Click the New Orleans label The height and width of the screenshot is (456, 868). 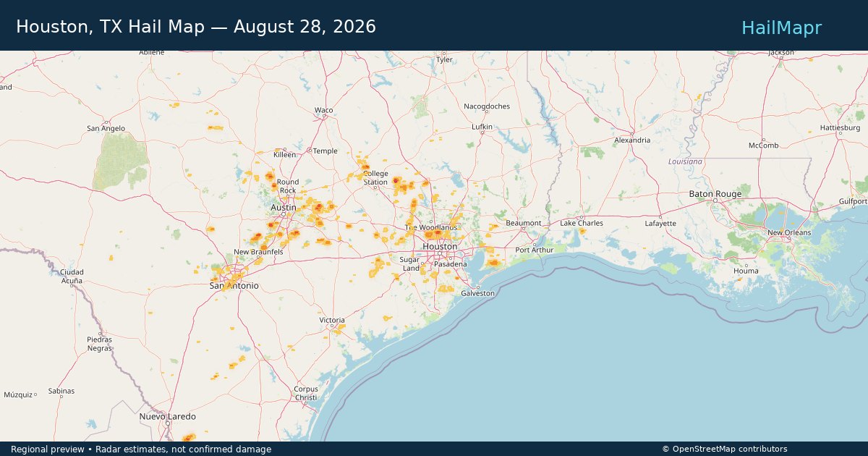(789, 232)
